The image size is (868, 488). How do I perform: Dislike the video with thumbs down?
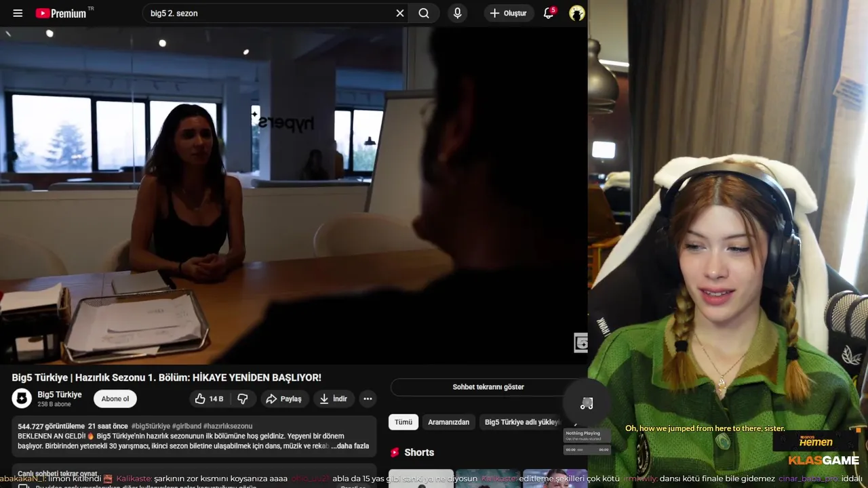[242, 399]
